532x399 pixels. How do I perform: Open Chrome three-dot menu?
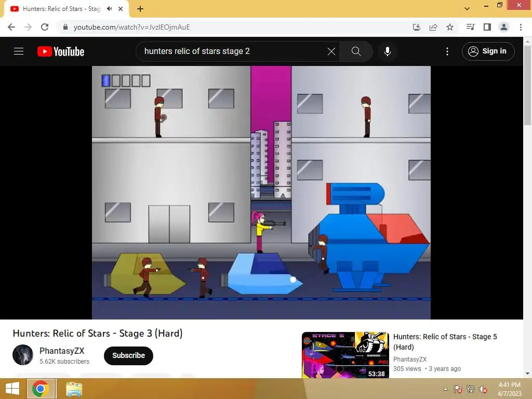pyautogui.click(x=521, y=27)
